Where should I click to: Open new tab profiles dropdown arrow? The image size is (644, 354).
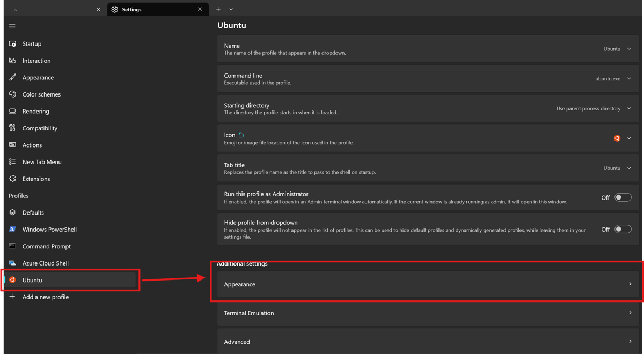(231, 9)
